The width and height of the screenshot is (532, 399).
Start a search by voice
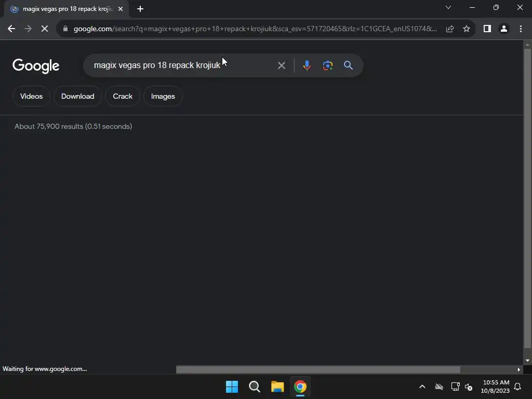tap(307, 65)
